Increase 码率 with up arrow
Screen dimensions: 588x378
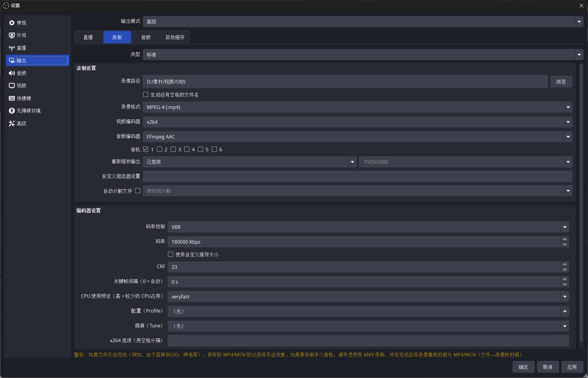pos(565,239)
